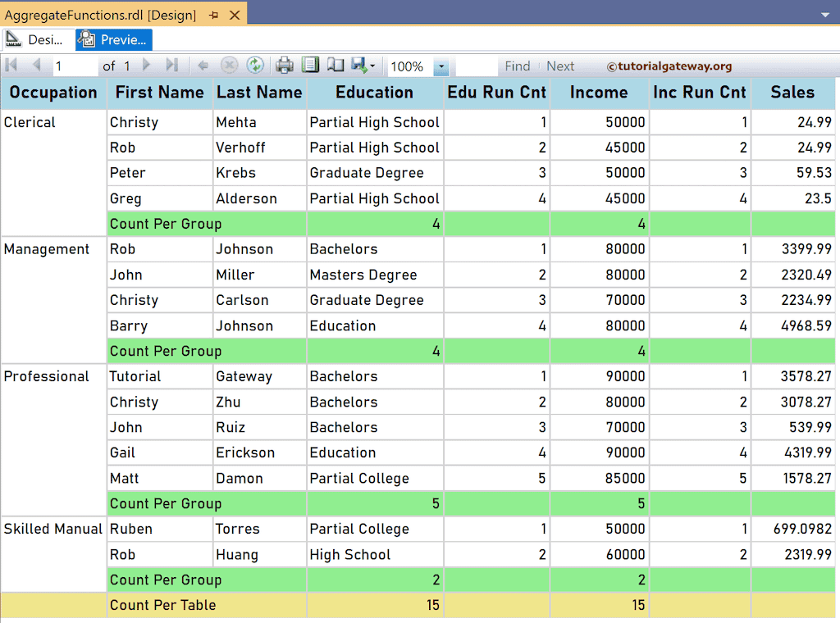Open the export format dropdown arrow
This screenshot has height=623, width=840.
[x=372, y=66]
